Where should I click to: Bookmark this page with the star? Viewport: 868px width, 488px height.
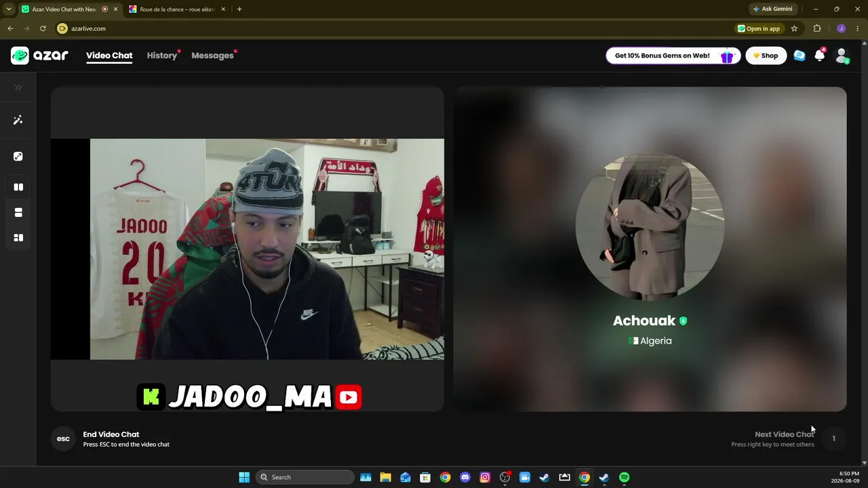(794, 28)
